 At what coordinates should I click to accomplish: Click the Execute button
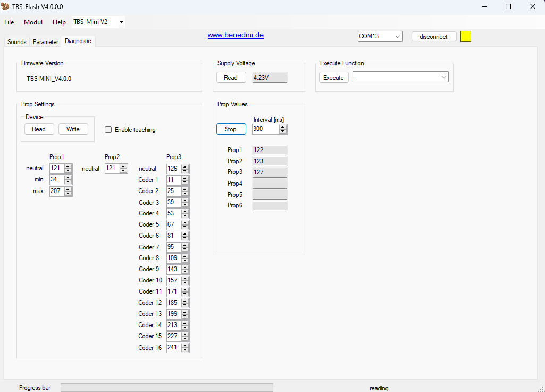[x=334, y=78]
